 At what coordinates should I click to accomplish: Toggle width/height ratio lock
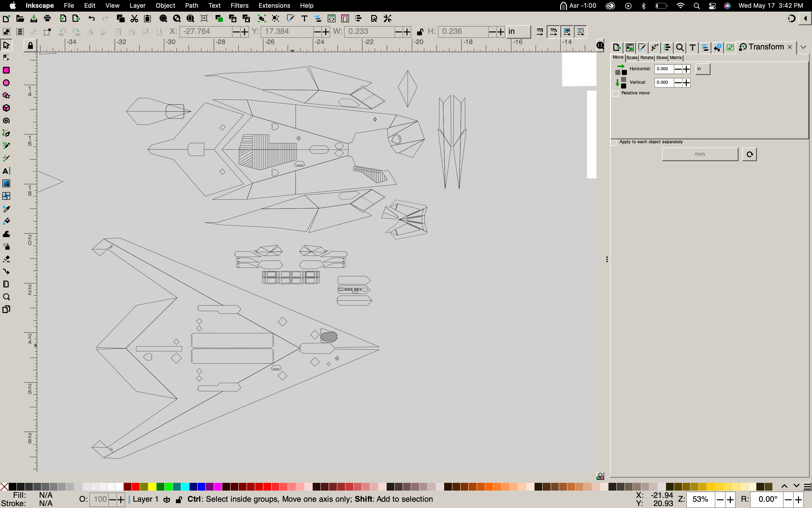(420, 32)
